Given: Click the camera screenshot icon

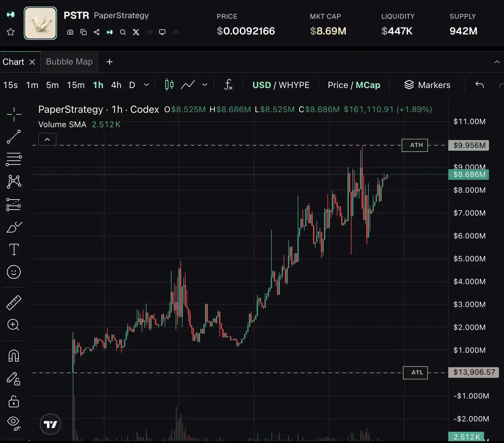Looking at the screenshot, I should coord(70,32).
